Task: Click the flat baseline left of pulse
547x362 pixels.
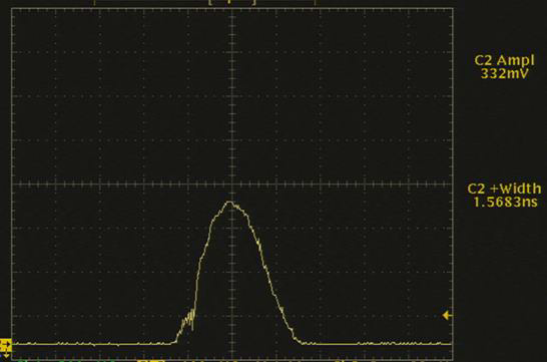Action: click(92, 344)
